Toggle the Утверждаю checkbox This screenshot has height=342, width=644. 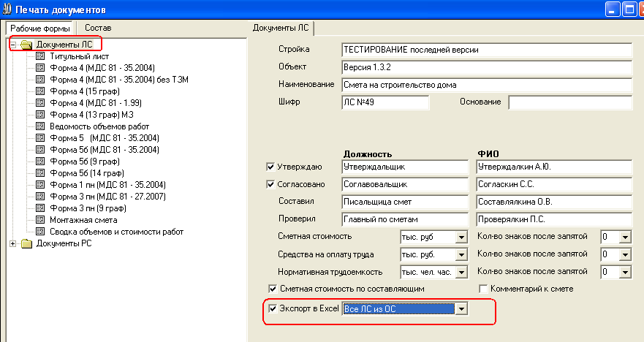270,167
